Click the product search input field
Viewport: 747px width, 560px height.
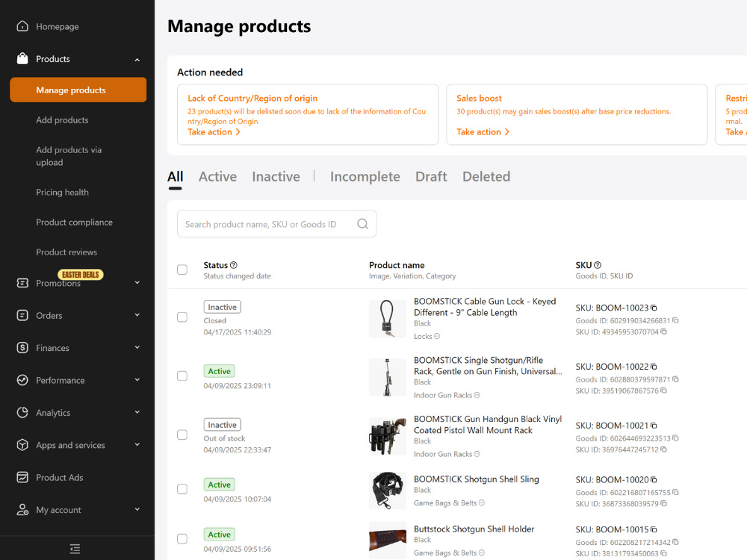click(277, 224)
